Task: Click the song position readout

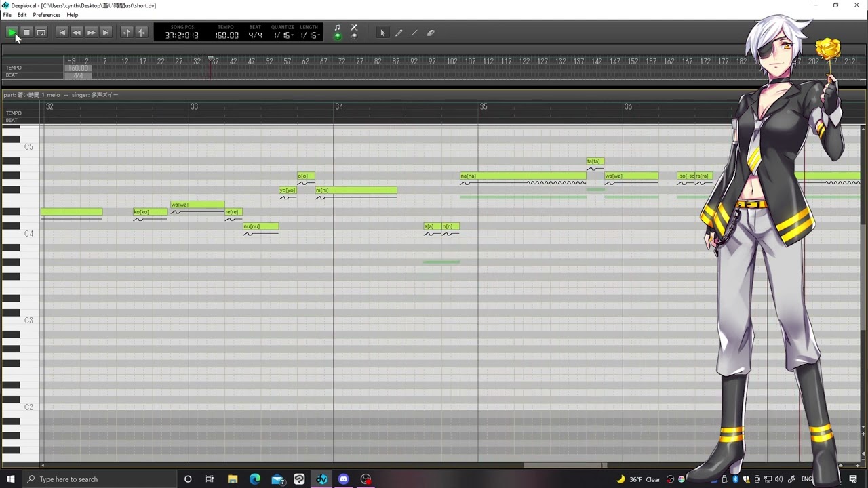Action: click(182, 35)
